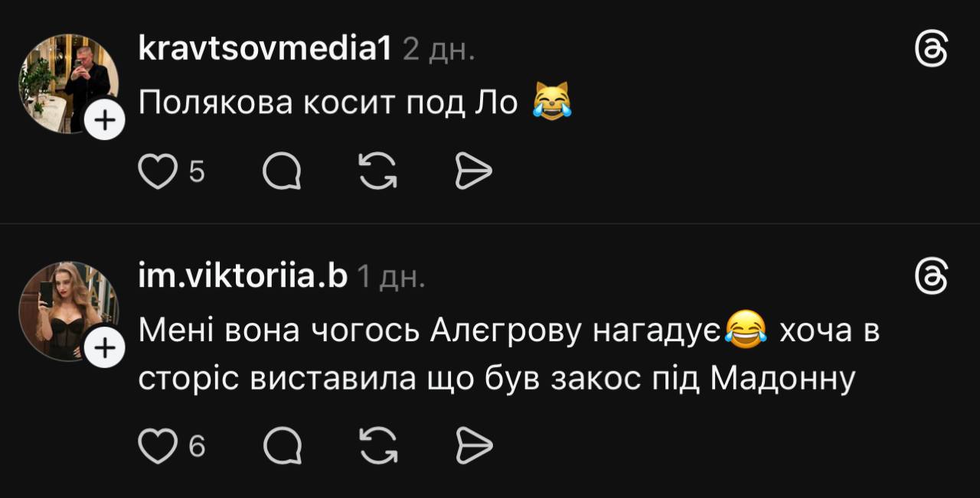980x498 pixels.
Task: Open the kravtsovmedia1 username link
Action: 266,50
